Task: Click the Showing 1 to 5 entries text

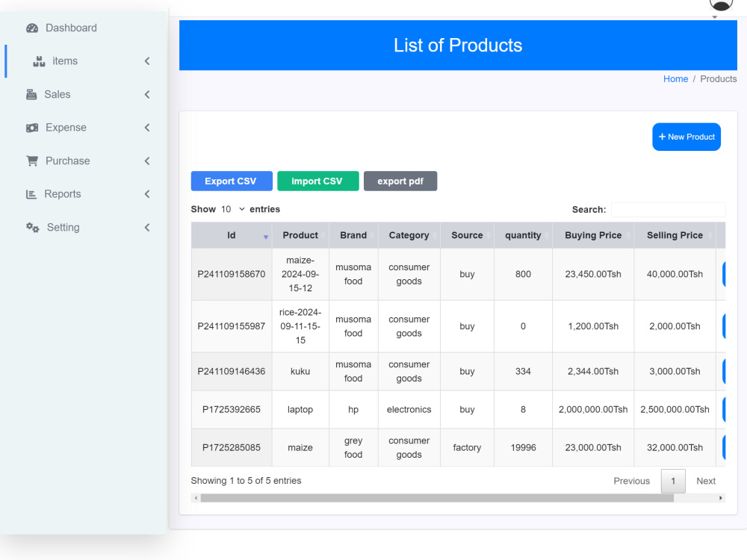Action: [x=246, y=481]
